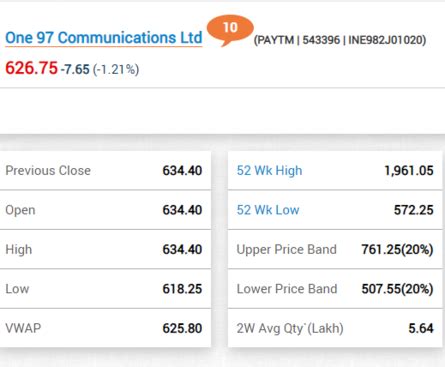Open the 52 Wk Low link
Image resolution: width=445 pixels, height=367 pixels.
pyautogui.click(x=268, y=210)
